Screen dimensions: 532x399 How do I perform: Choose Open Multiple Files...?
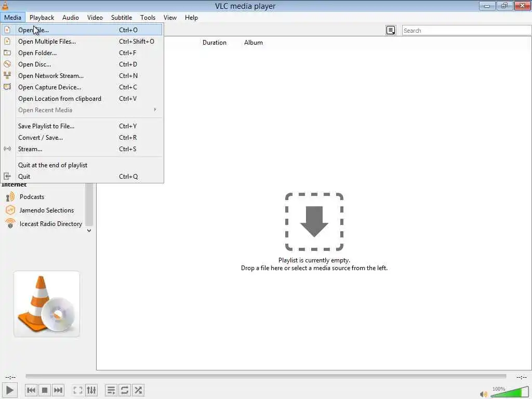(82, 42)
